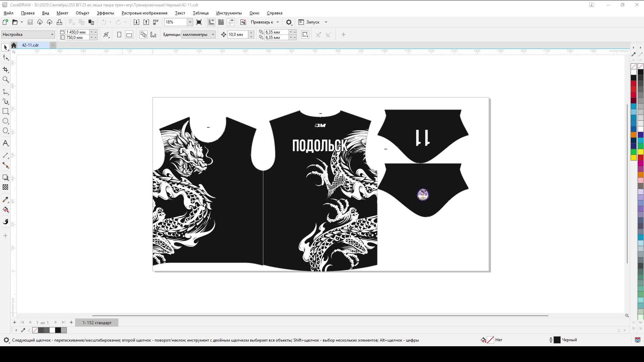Screen dimensions: 644x362
Task: Open the PDF export icon
Action: click(156, 22)
